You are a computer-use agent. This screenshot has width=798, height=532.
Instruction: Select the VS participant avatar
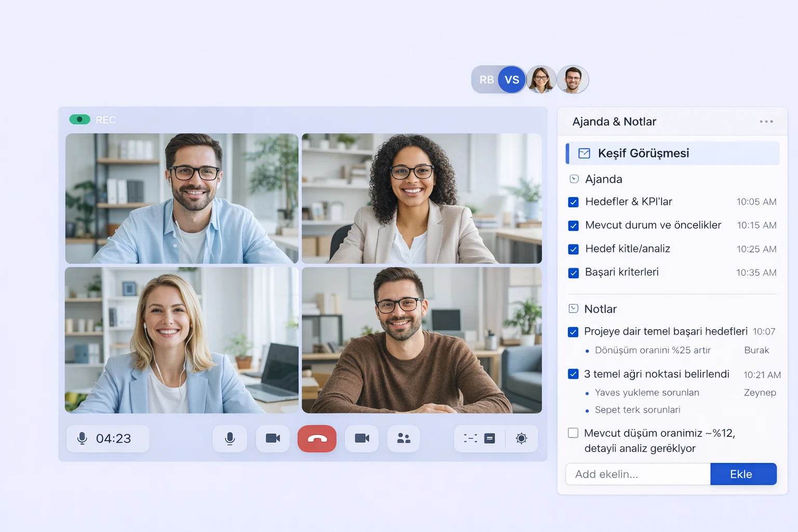(512, 79)
